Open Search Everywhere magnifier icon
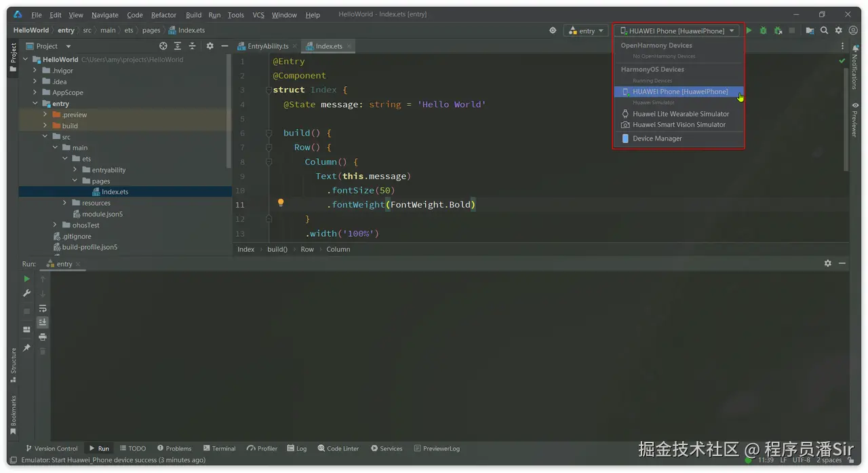 tap(824, 31)
